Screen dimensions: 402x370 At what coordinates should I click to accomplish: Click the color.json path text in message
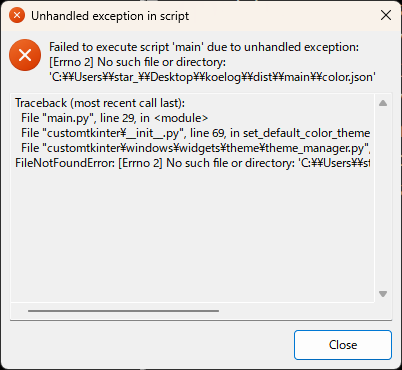coord(212,77)
